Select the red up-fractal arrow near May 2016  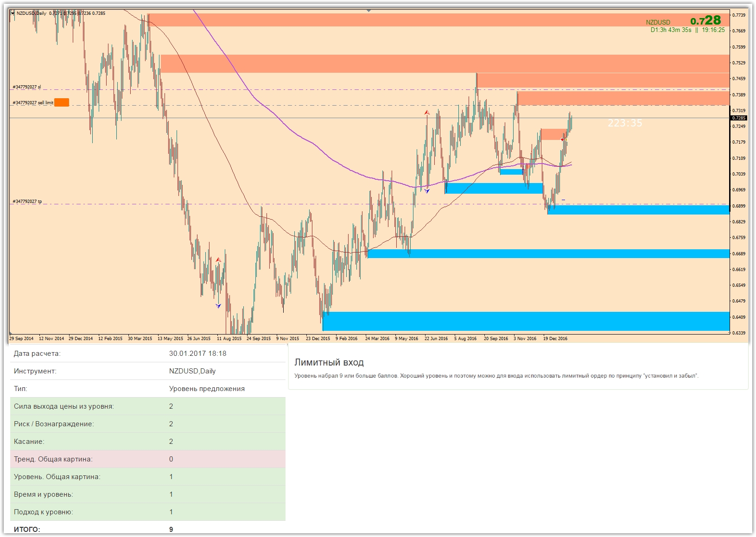tap(426, 113)
